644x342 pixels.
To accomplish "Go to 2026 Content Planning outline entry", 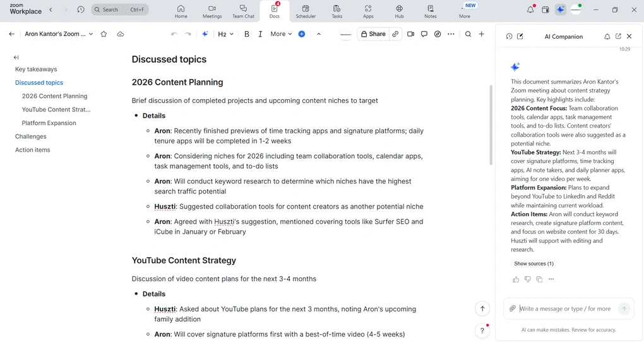I will click(55, 96).
